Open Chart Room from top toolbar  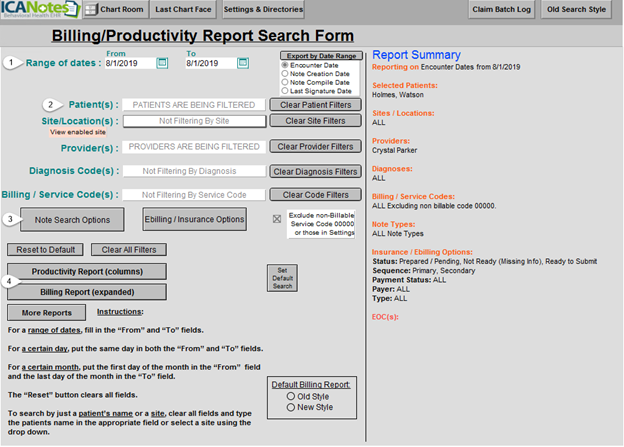113,10
